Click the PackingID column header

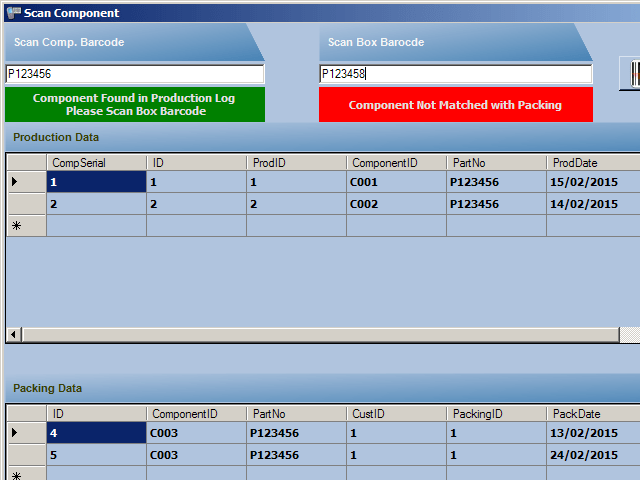(496, 413)
